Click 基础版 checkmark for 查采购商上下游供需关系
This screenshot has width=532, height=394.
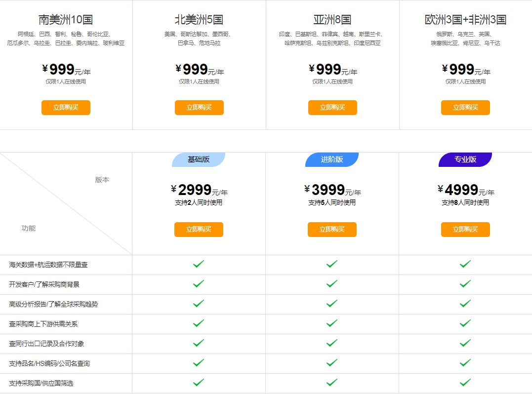coord(199,323)
